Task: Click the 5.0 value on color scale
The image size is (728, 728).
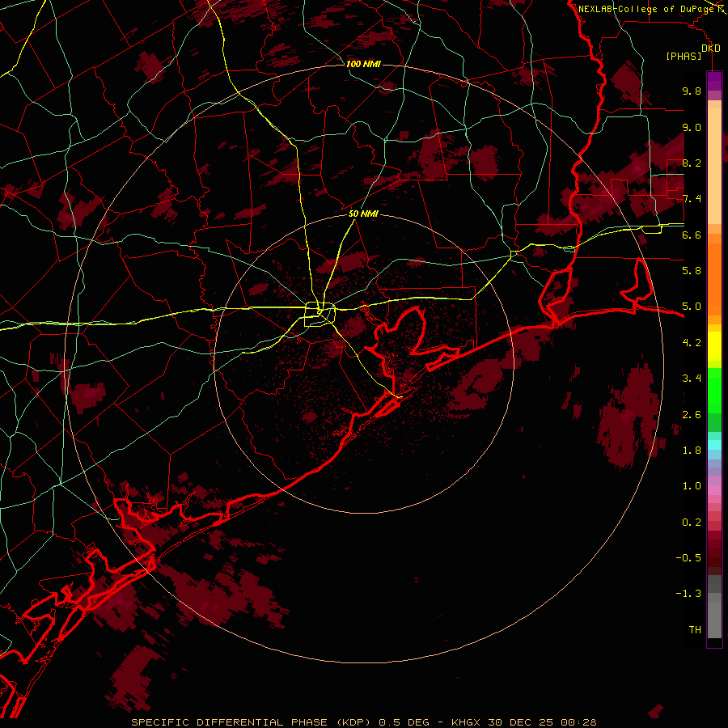Action: click(x=692, y=307)
